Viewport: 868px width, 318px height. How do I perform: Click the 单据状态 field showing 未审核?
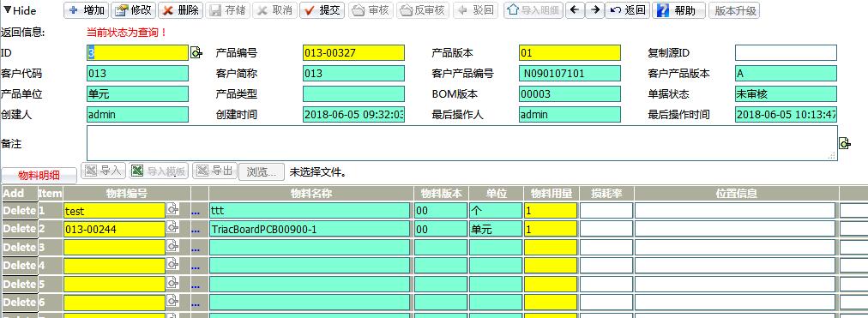[786, 94]
